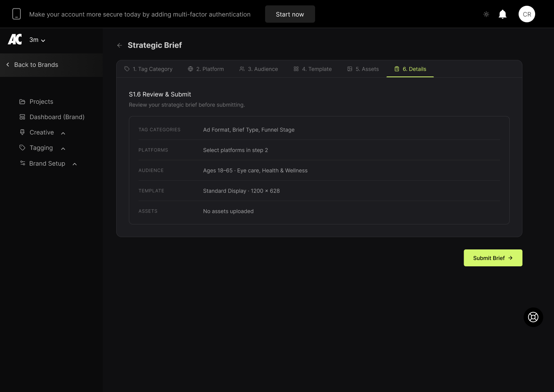Open the CR user avatar menu
Image resolution: width=554 pixels, height=392 pixels.
527,14
